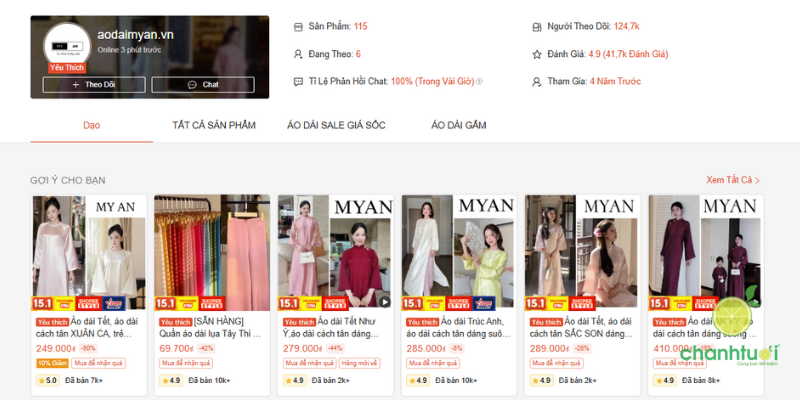Click the chat response rate icon
Viewport: 800px width, 400px height.
tap(298, 81)
